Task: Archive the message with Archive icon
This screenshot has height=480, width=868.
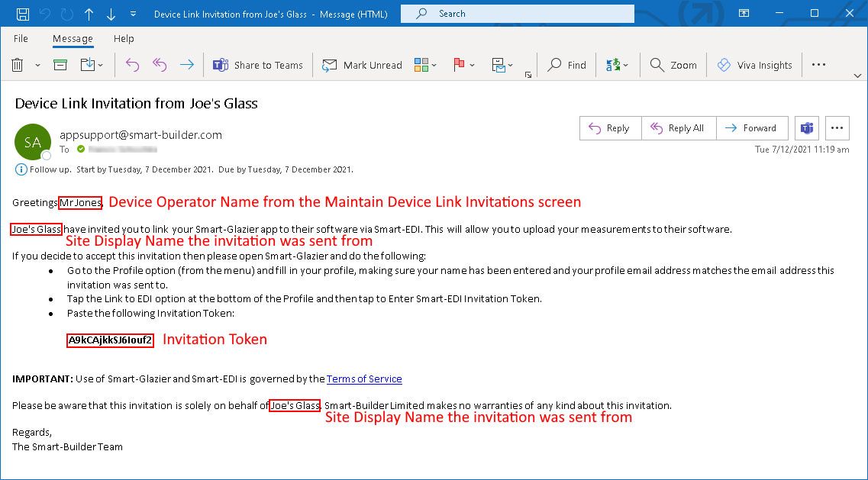Action: pyautogui.click(x=60, y=65)
